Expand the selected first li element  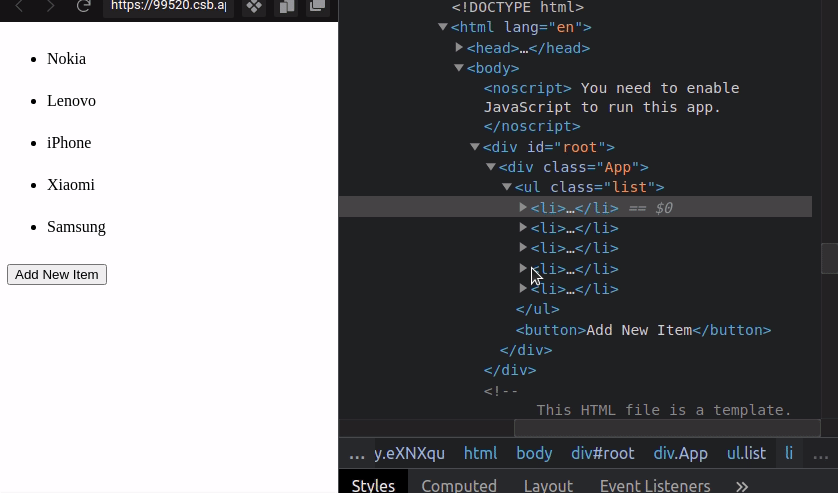(523, 208)
